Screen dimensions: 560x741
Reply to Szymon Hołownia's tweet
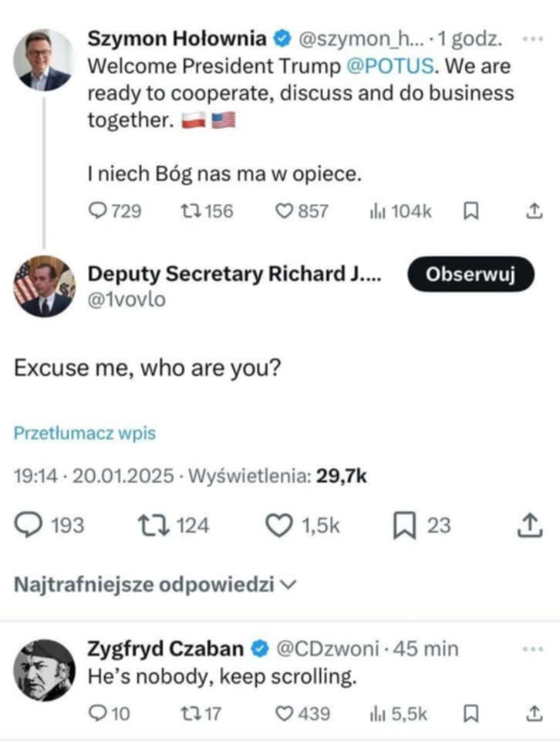point(100,211)
